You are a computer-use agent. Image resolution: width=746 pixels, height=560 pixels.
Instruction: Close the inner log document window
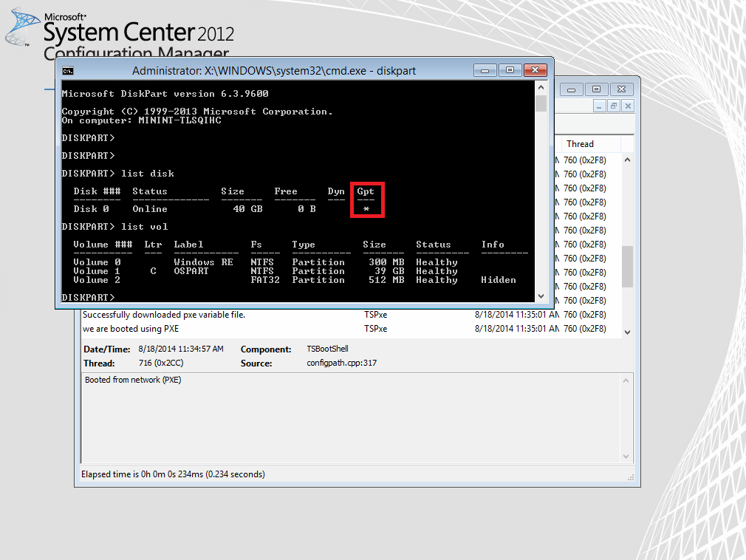coord(628,106)
